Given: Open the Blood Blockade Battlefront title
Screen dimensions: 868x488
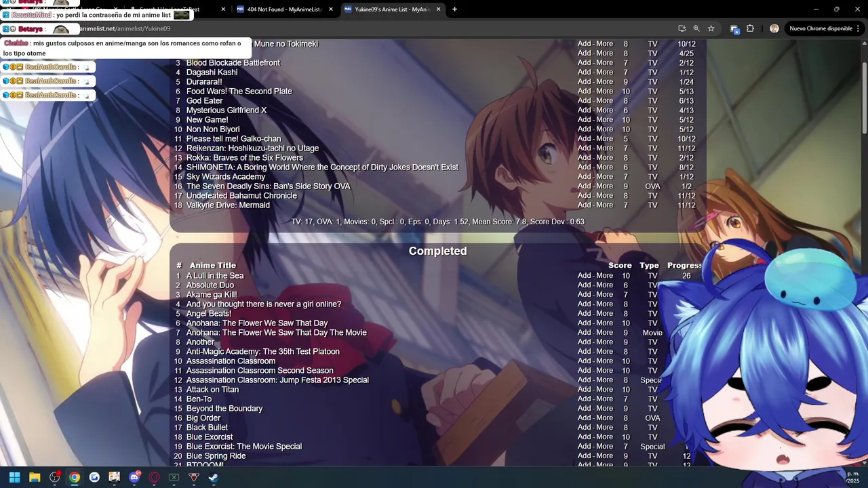Looking at the screenshot, I should [233, 63].
